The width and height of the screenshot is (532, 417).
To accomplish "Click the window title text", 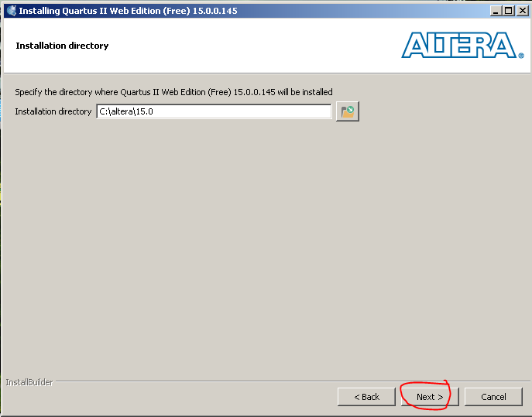I will [x=128, y=11].
